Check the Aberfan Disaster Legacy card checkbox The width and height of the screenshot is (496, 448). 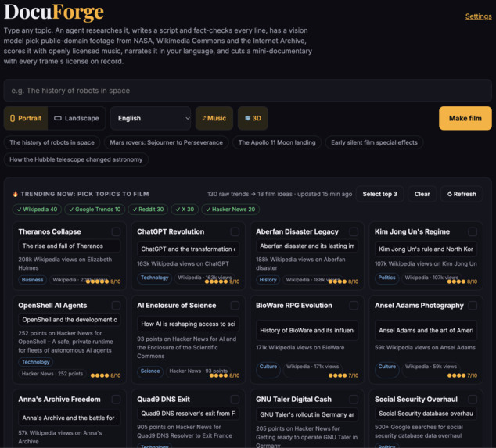354,231
